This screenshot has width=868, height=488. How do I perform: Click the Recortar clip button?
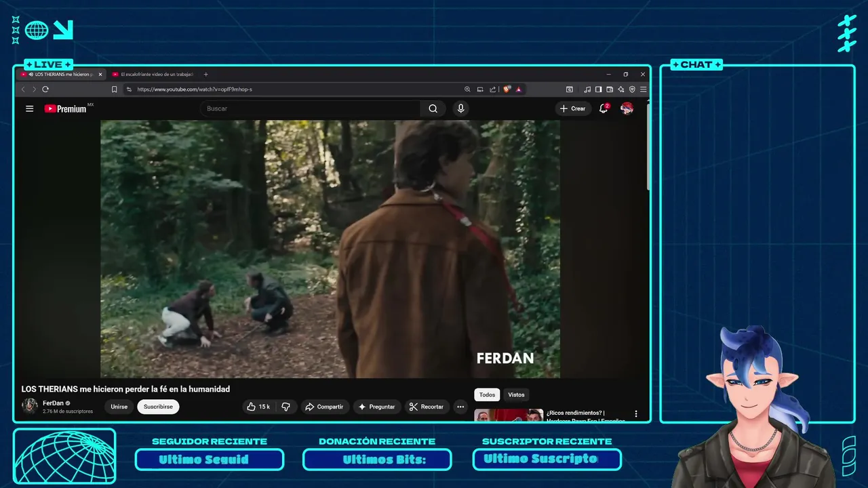pyautogui.click(x=427, y=407)
